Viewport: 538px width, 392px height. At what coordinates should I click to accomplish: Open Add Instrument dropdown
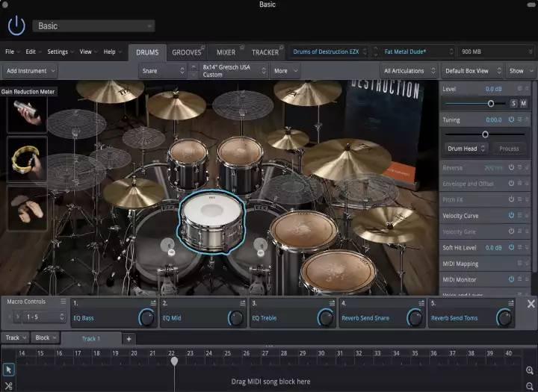click(x=30, y=71)
